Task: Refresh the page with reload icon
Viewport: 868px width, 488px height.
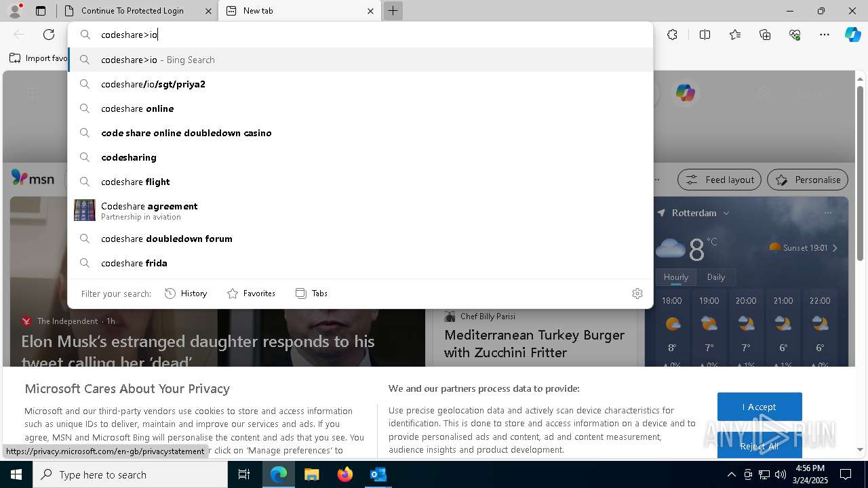Action: click(49, 35)
